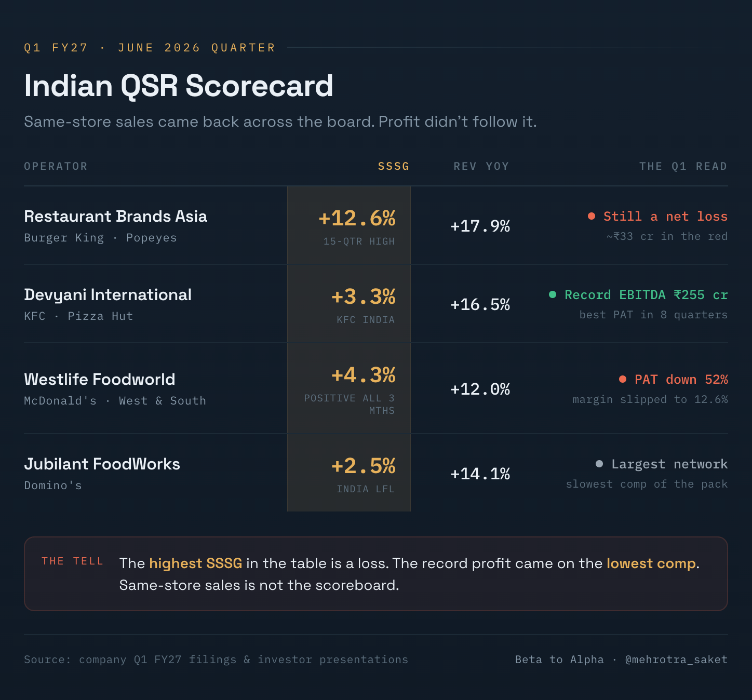Click the +12.6% SSSG value
752x700 pixels.
(x=357, y=219)
